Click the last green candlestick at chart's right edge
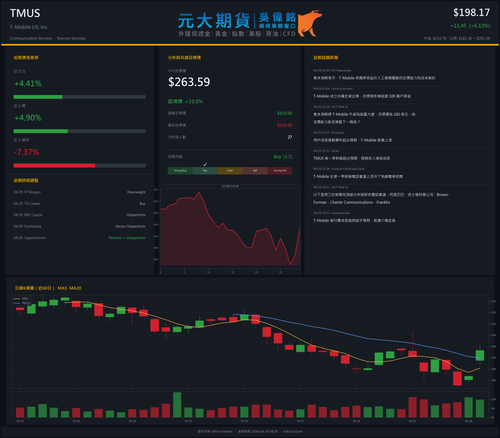The width and height of the screenshot is (500, 438). [x=480, y=355]
